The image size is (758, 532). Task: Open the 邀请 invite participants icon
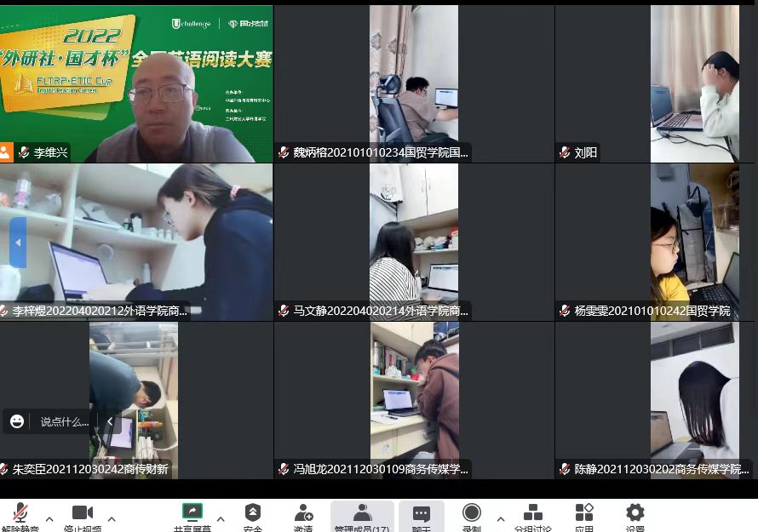pos(303,512)
